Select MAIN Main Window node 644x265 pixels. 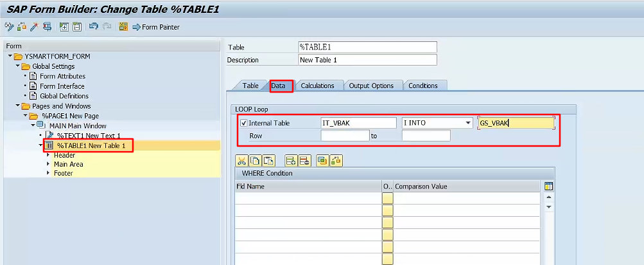pyautogui.click(x=78, y=125)
